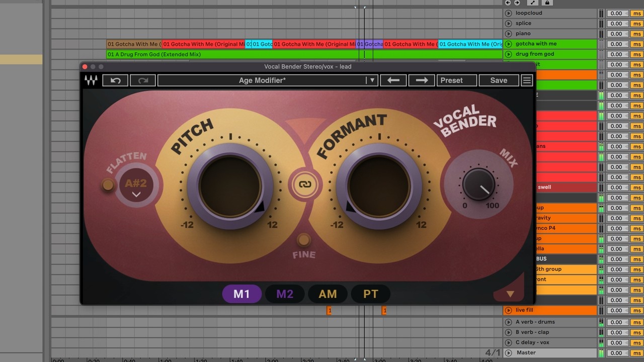Save the current preset

pos(499,80)
